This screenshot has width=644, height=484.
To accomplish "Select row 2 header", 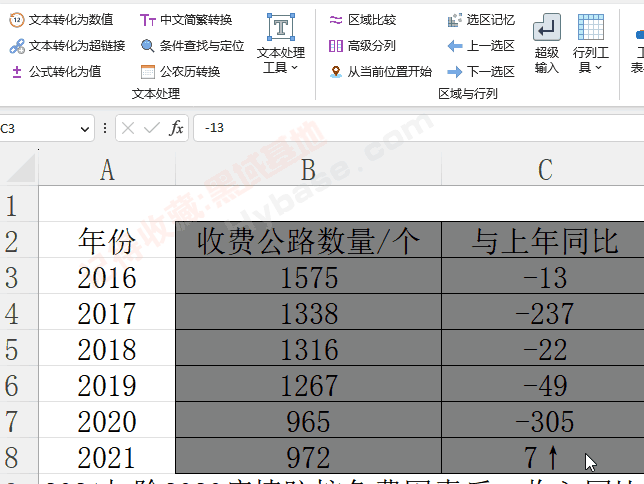I will tap(19, 240).
